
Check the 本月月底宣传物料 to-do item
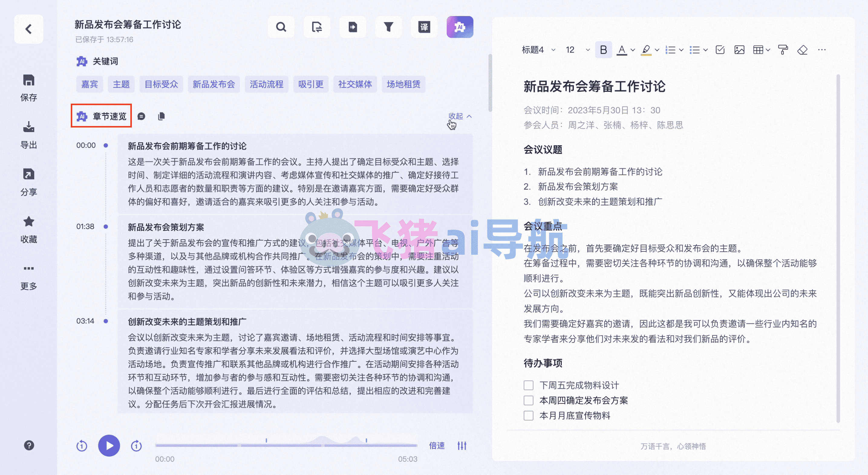click(x=529, y=415)
